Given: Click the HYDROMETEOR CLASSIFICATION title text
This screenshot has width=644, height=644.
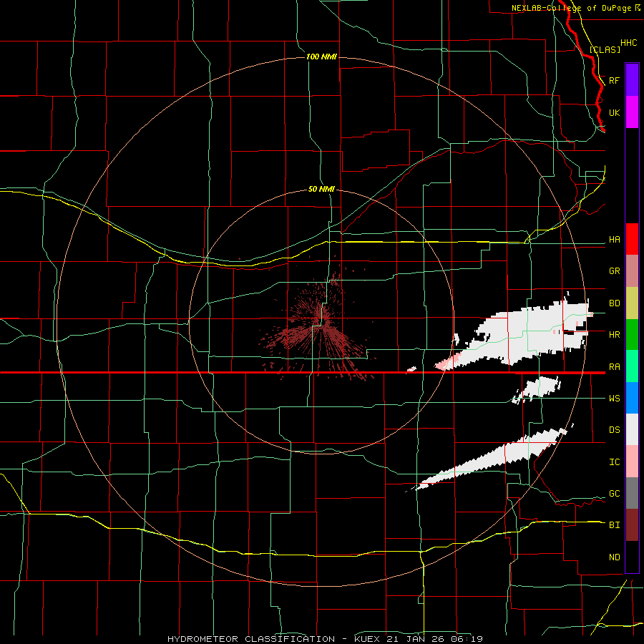Looking at the screenshot, I should coord(251,639).
